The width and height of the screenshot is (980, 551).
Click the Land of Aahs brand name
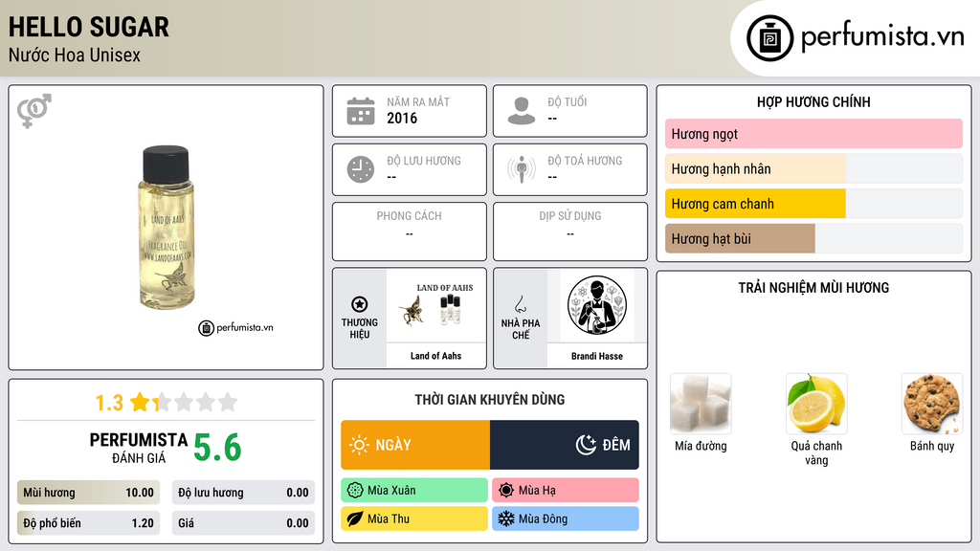pyautogui.click(x=435, y=356)
